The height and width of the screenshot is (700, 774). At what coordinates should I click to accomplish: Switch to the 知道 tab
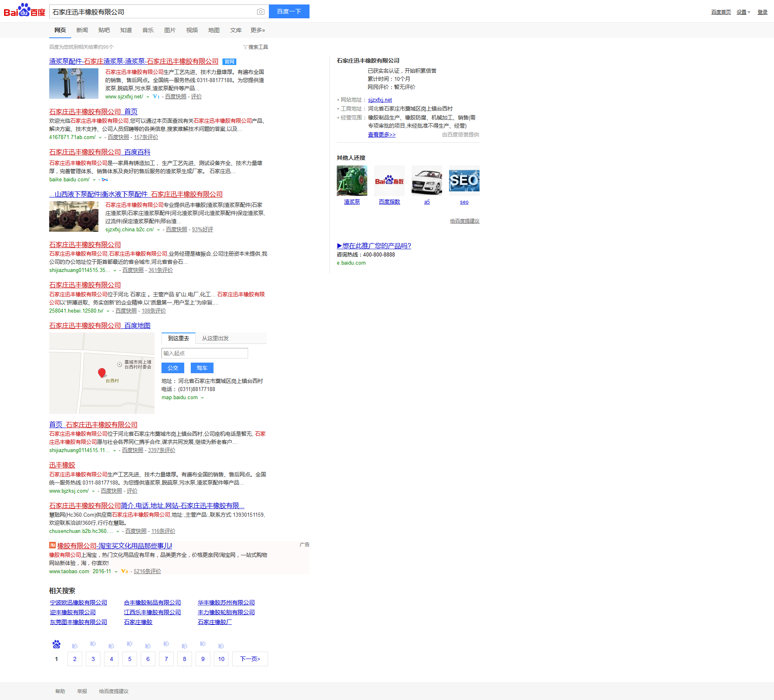[x=126, y=30]
